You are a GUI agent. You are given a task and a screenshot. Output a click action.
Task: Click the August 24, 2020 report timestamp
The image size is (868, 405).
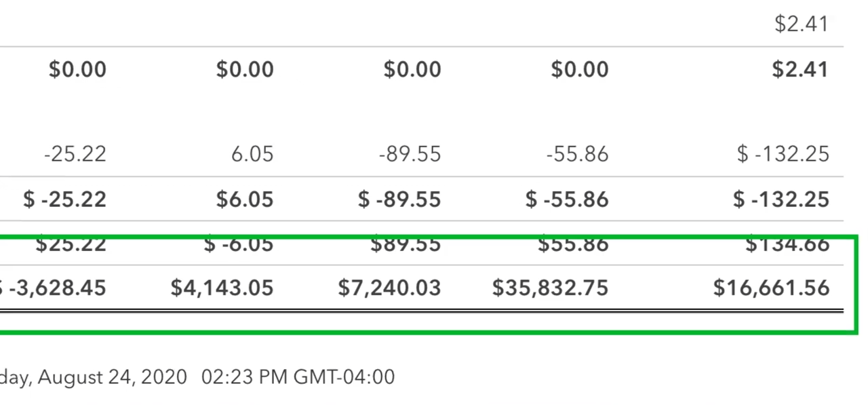click(x=197, y=377)
